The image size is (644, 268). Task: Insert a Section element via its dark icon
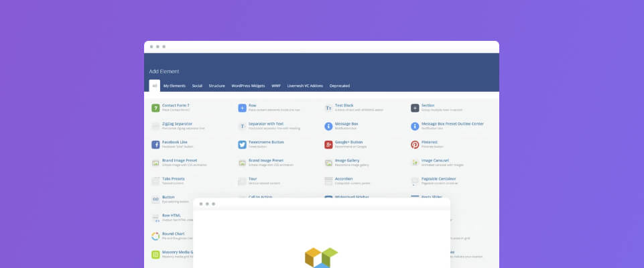tap(415, 108)
